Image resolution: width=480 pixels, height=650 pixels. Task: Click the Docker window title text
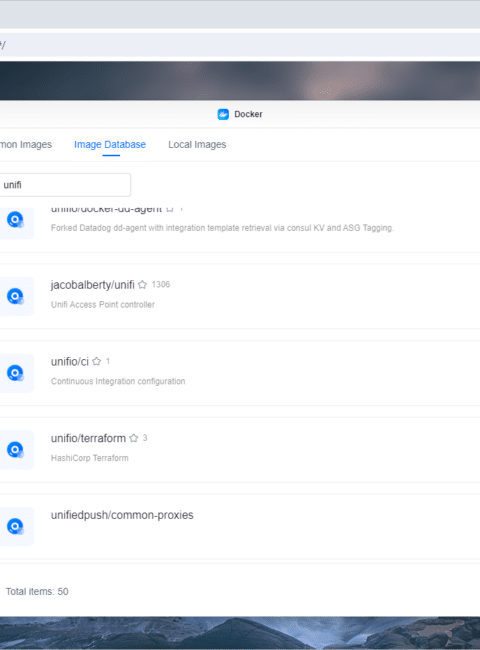click(248, 114)
